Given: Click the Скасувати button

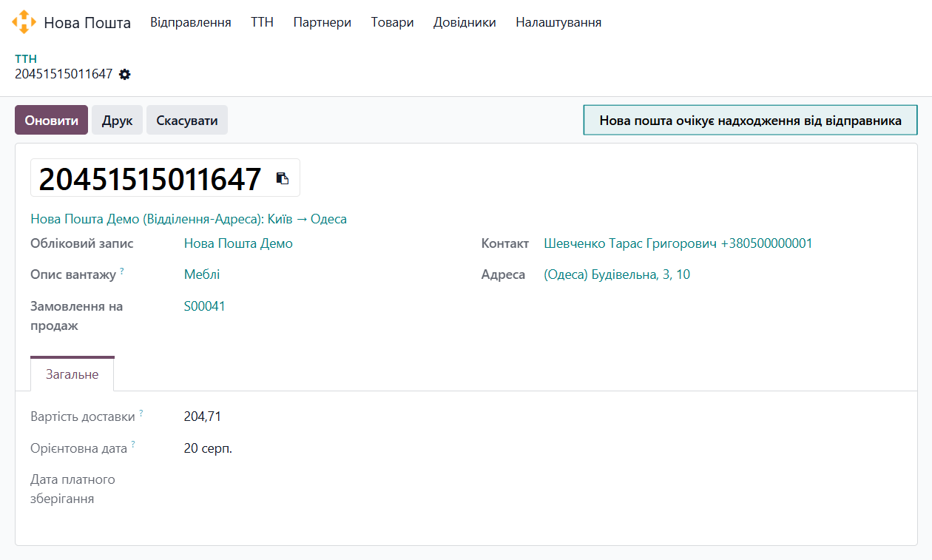Looking at the screenshot, I should tap(187, 120).
